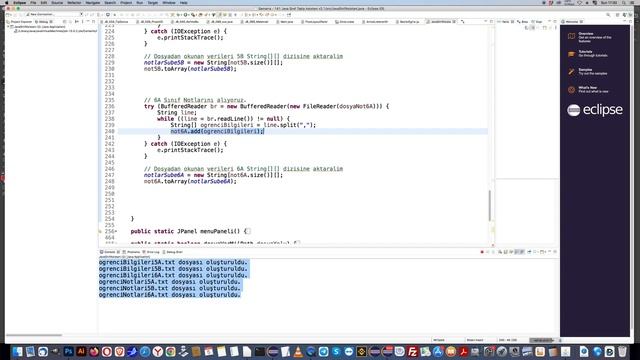Expand the folded menuPaneli method at line 256
The image size is (640, 360).
(116, 231)
